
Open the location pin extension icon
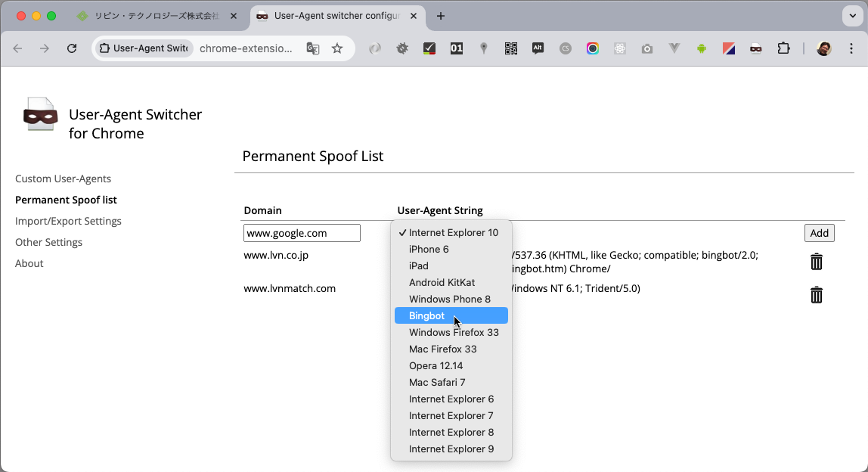pos(483,48)
